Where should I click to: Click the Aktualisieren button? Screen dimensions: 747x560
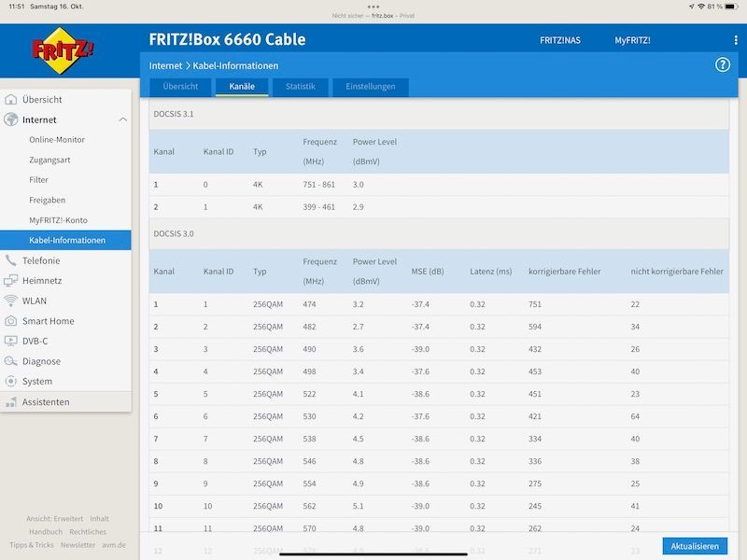pos(695,546)
